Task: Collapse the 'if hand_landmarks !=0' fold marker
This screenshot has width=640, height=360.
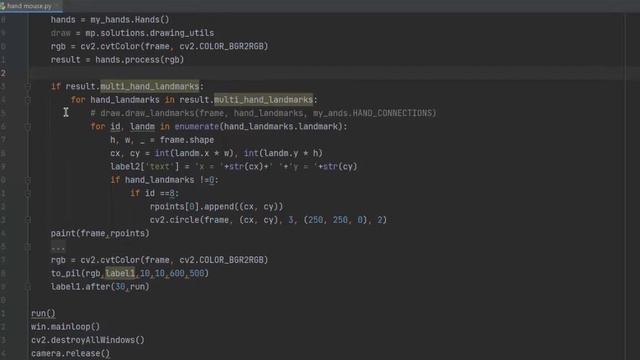Action: (28, 180)
